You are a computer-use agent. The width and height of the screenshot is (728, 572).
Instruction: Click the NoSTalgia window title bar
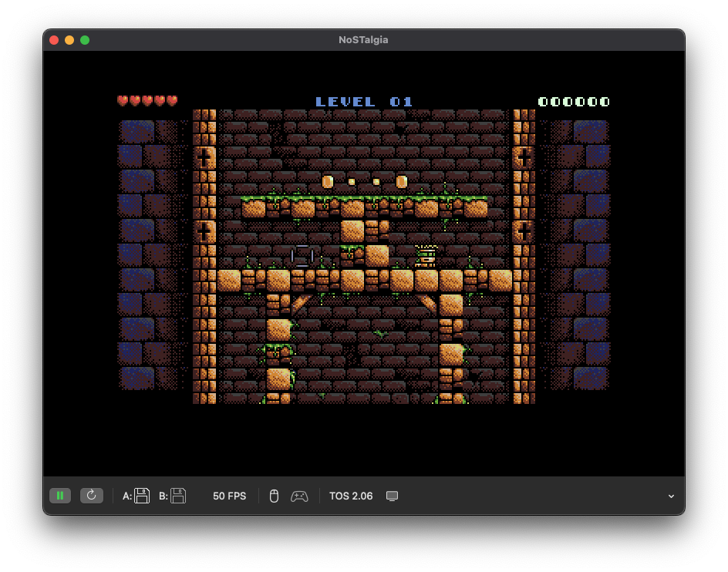363,40
